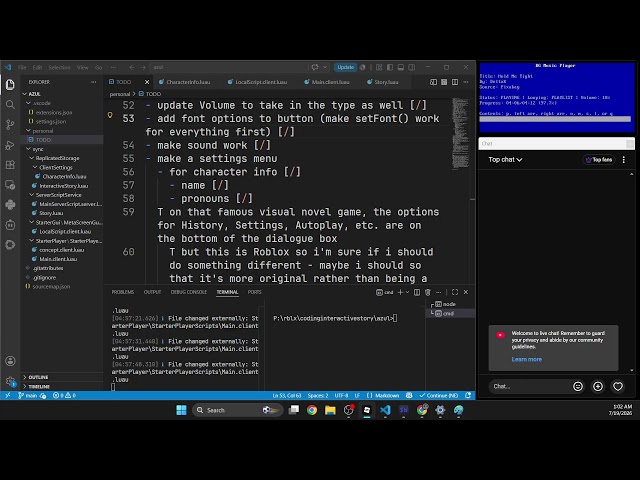Screen dimensions: 640x480
Task: Kill the terminal with trash icon
Action: (x=428, y=292)
